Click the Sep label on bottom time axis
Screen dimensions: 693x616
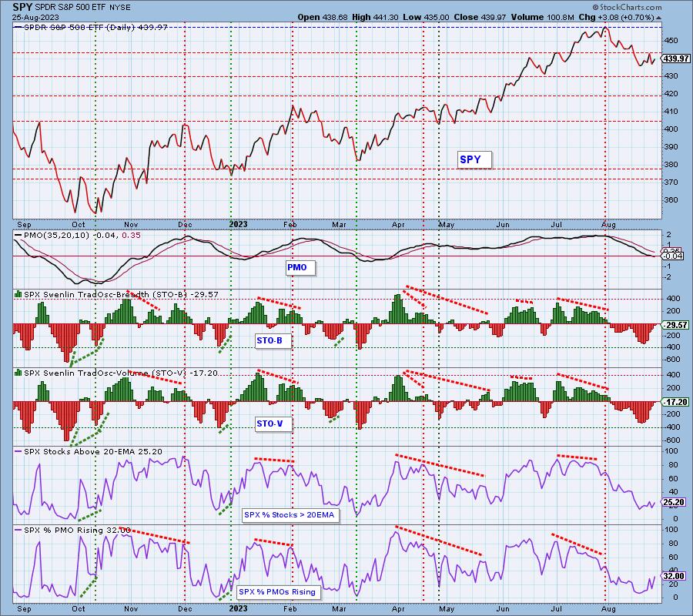[x=25, y=608]
